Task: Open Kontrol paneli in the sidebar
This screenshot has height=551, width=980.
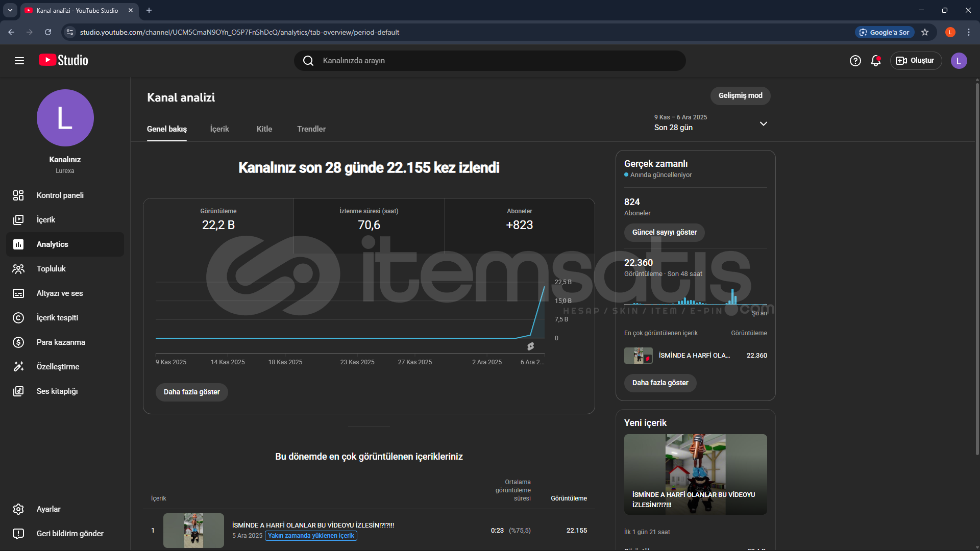Action: (x=60, y=195)
